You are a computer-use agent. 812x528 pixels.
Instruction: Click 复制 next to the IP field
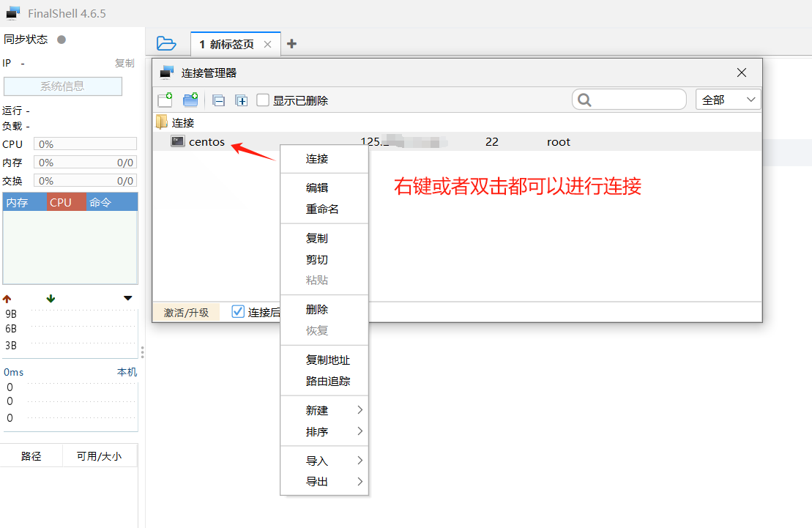click(124, 63)
